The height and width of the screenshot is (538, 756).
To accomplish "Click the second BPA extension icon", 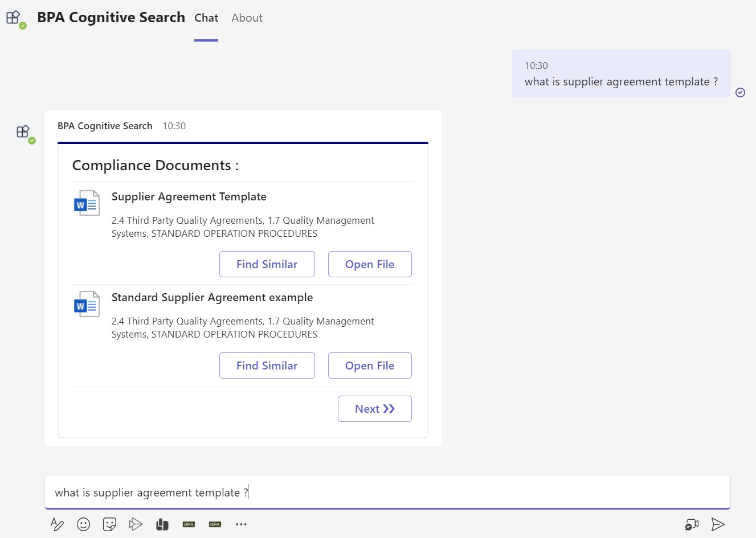I will 215,524.
